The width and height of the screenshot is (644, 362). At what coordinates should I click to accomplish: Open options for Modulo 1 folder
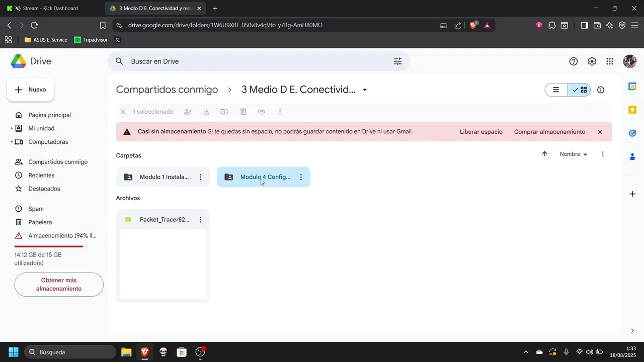click(200, 177)
